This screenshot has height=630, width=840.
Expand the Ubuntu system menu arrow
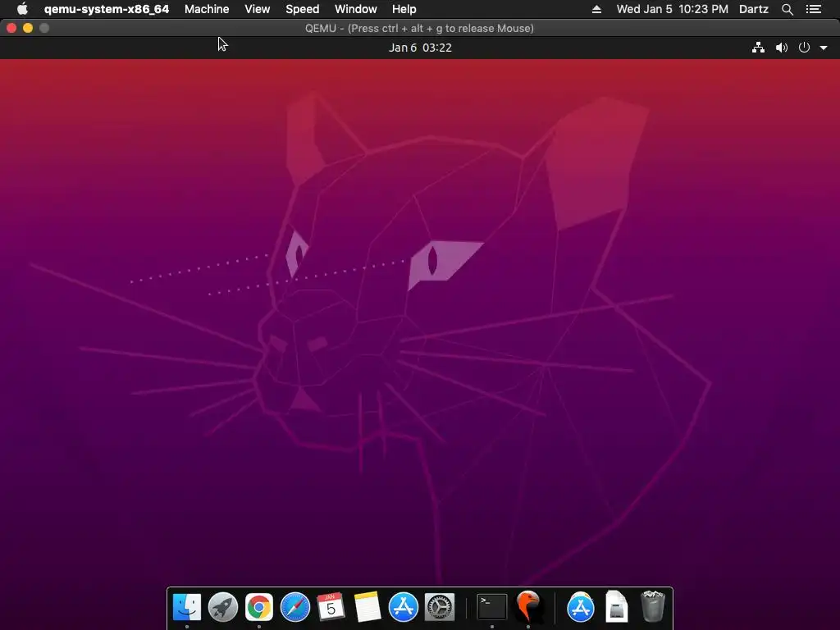click(824, 48)
